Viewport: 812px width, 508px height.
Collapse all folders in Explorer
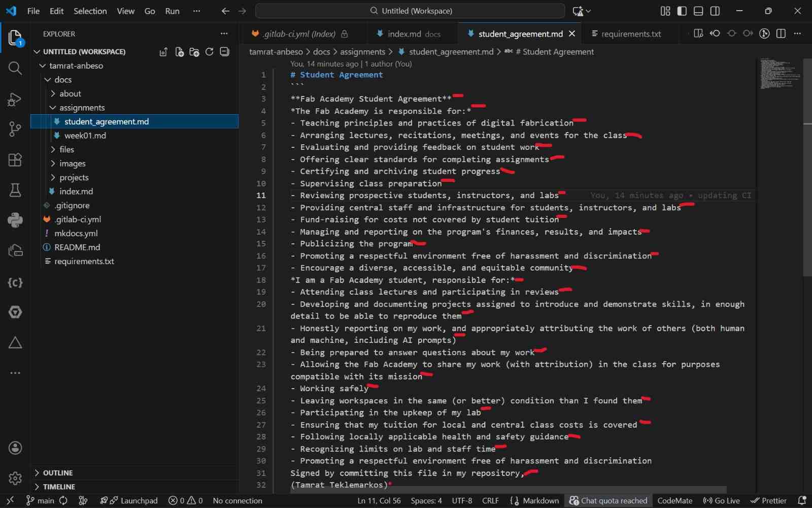pos(224,52)
